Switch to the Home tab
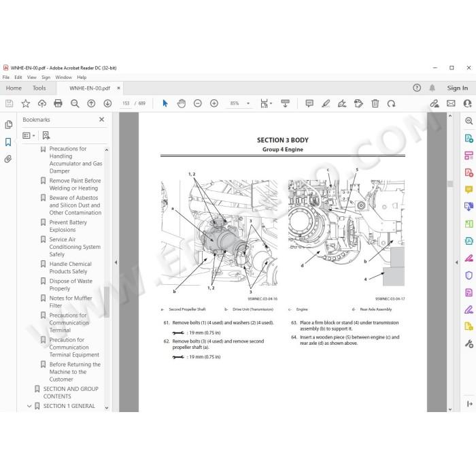Screen dimensions: 476x476 point(14,88)
